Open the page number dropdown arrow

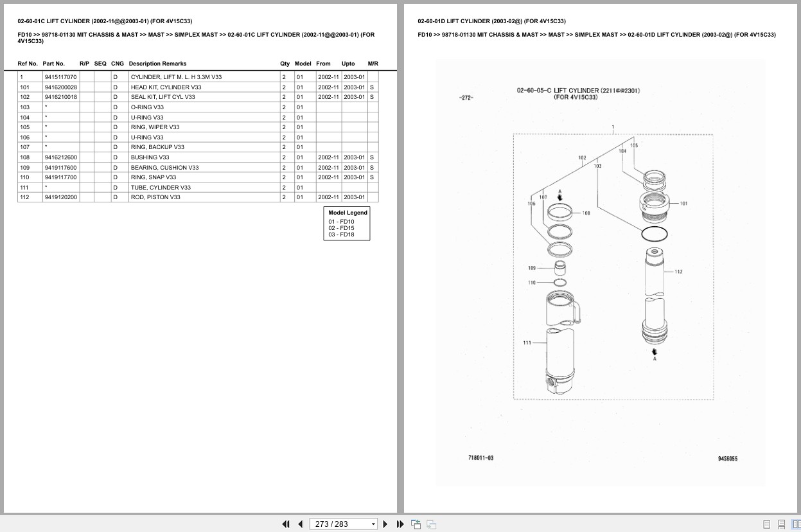pyautogui.click(x=373, y=524)
